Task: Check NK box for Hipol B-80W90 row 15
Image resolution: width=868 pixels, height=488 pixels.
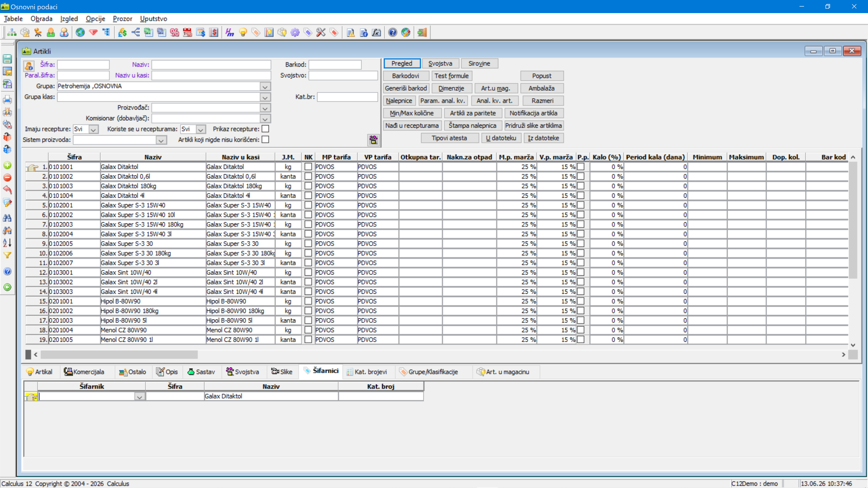Action: pyautogui.click(x=308, y=301)
